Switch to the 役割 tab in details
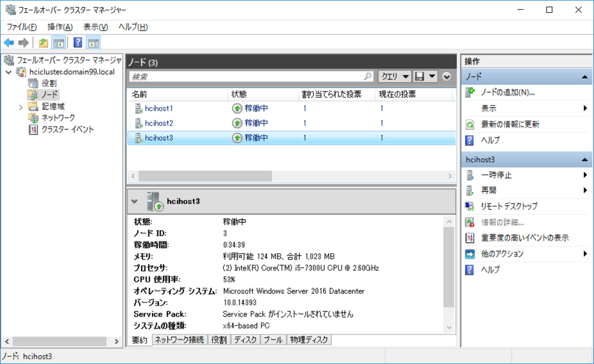Screen dimensions: 594x364 pos(219,340)
